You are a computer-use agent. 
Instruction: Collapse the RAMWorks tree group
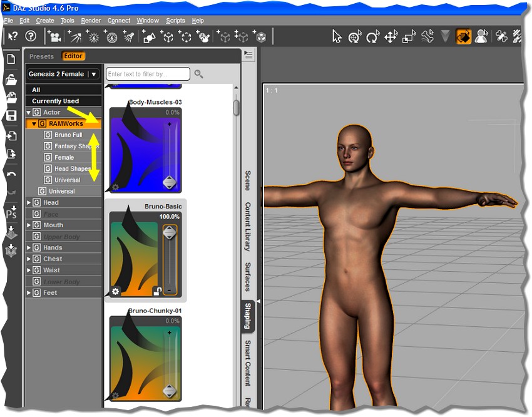click(34, 124)
